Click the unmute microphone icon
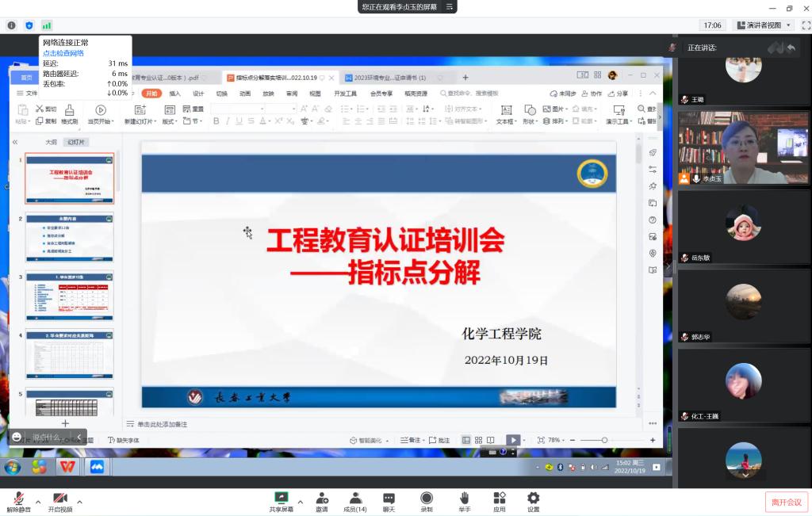This screenshot has width=812, height=516. click(17, 499)
